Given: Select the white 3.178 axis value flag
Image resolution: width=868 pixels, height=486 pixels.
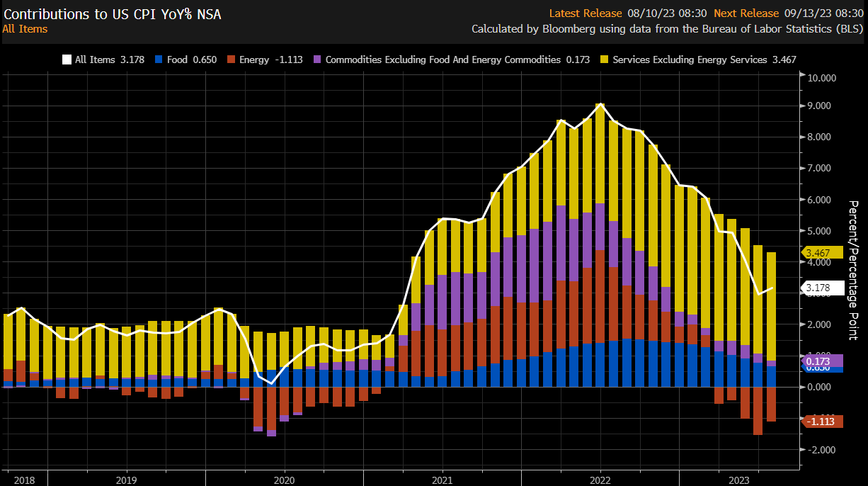Looking at the screenshot, I should (823, 288).
